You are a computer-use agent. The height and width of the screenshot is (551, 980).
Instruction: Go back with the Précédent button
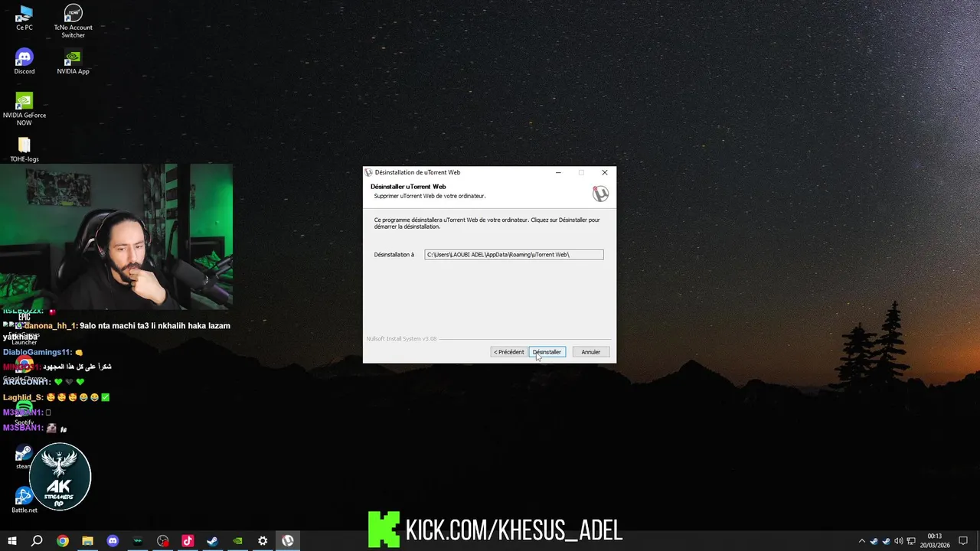(x=509, y=352)
